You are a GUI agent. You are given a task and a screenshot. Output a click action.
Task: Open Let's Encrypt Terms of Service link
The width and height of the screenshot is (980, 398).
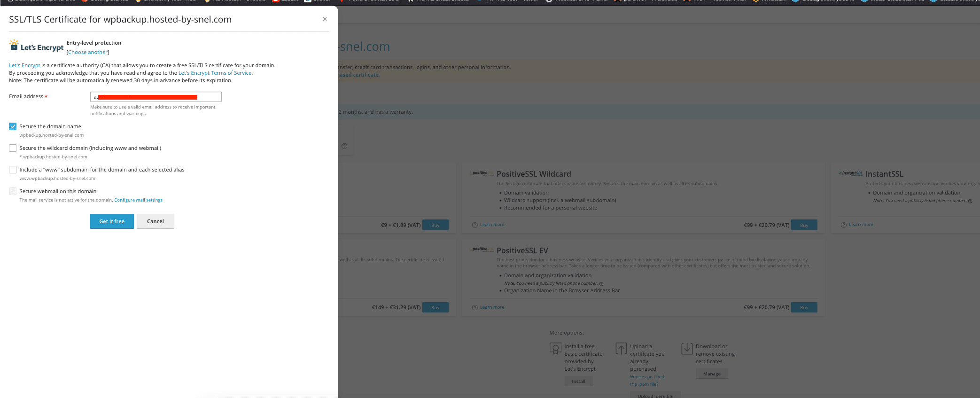pyautogui.click(x=215, y=73)
